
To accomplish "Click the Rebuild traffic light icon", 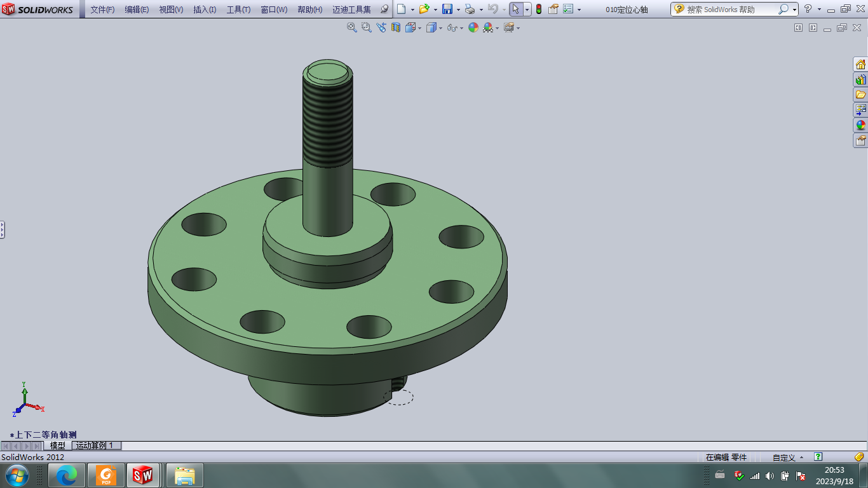I will (539, 9).
